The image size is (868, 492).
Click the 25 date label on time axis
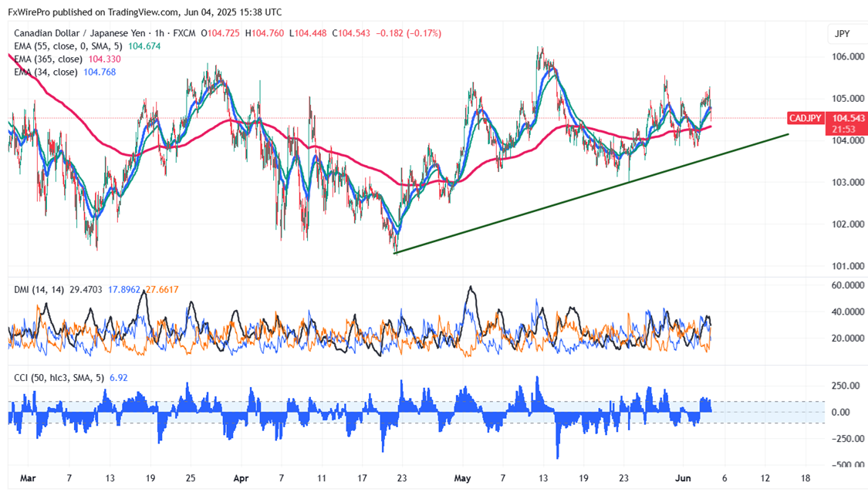[191, 478]
